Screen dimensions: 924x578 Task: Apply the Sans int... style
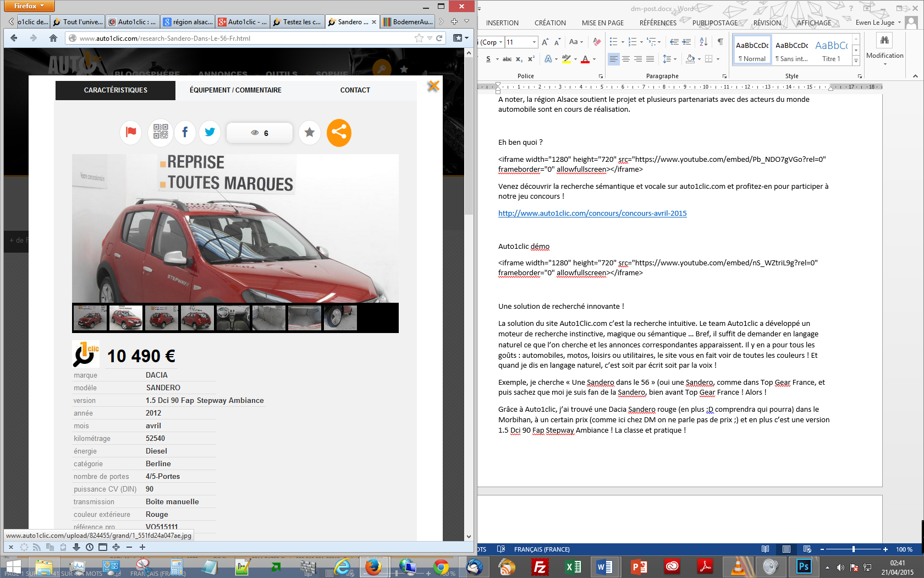[791, 50]
